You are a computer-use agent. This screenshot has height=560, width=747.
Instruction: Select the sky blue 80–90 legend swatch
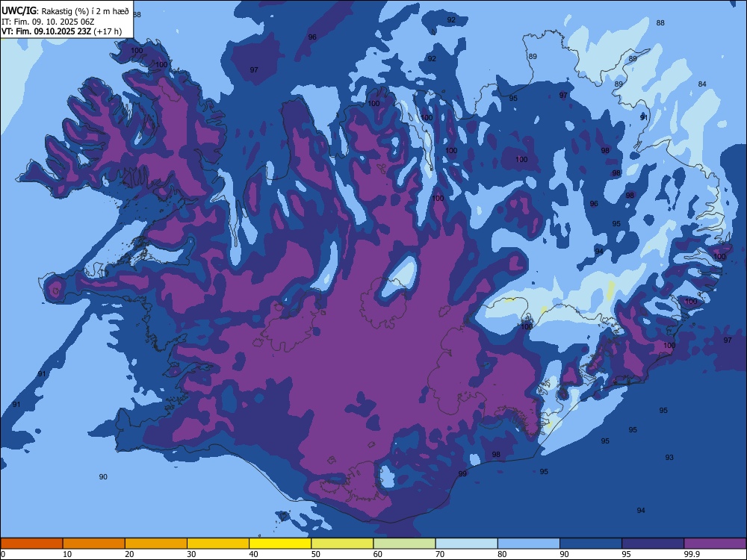point(529,544)
